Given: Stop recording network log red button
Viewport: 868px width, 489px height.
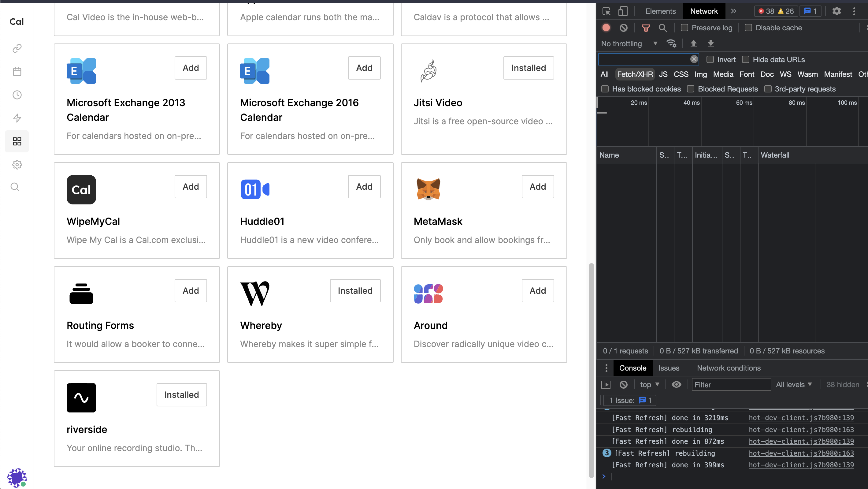Looking at the screenshot, I should [x=606, y=28].
